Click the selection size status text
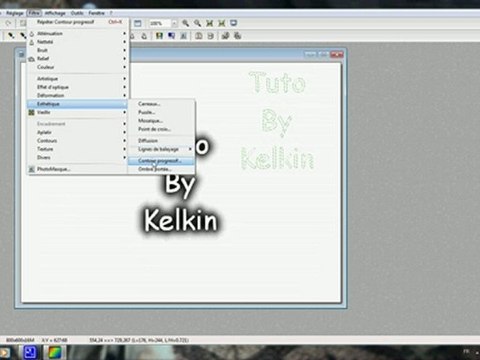The height and width of the screenshot is (360, 480). pos(139,340)
